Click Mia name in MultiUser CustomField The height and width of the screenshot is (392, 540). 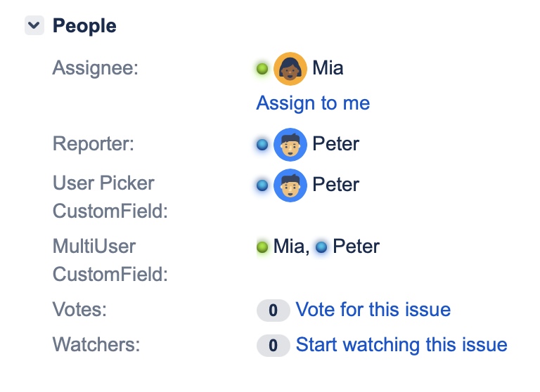[x=289, y=247]
